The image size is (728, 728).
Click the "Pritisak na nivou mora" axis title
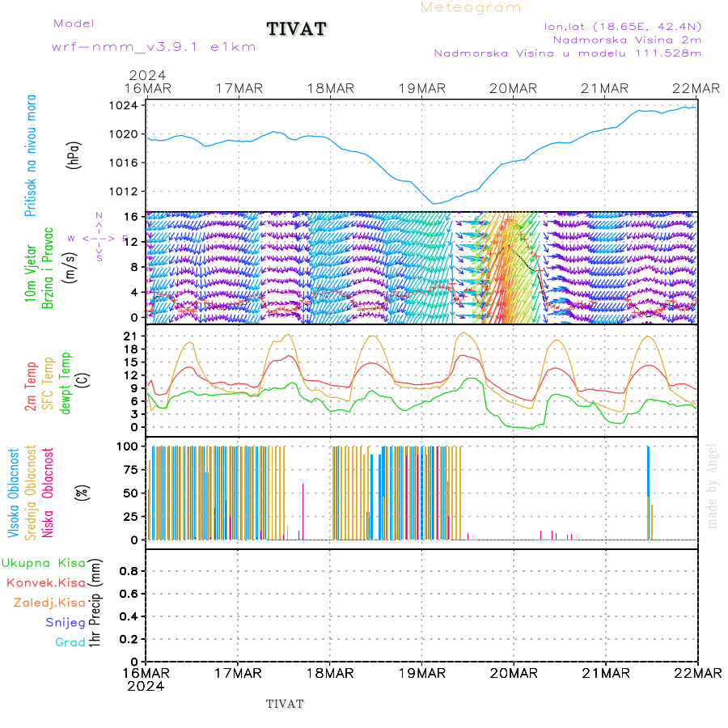(x=30, y=155)
